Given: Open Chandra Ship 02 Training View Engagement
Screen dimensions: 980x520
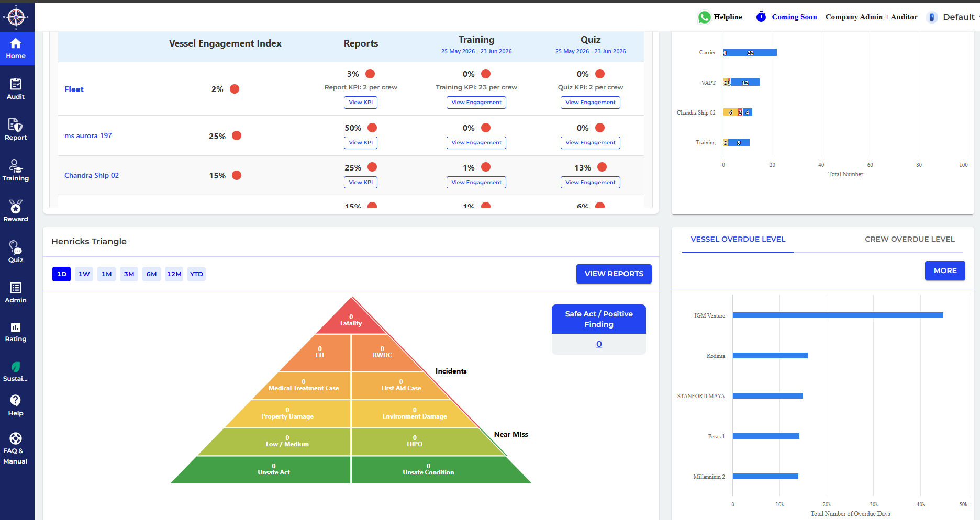Looking at the screenshot, I should pyautogui.click(x=476, y=183).
